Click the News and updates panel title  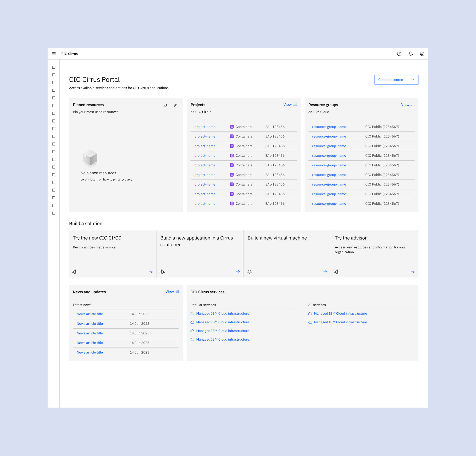[89, 292]
